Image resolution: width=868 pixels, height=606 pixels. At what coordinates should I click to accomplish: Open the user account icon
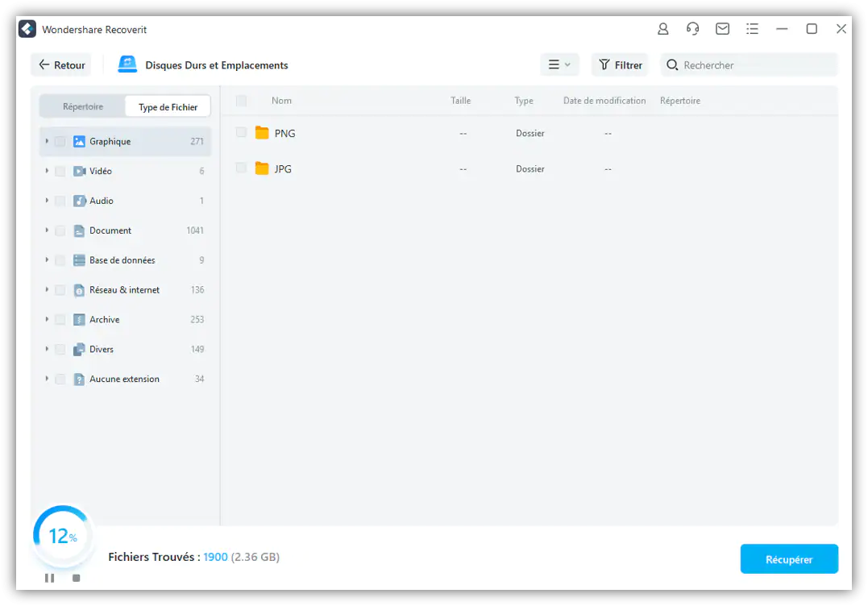pyautogui.click(x=662, y=29)
